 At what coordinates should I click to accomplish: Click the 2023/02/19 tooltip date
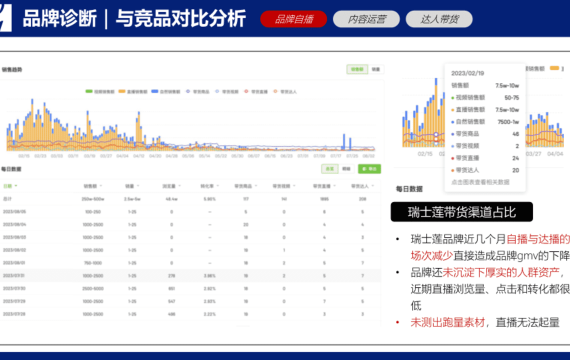click(x=467, y=73)
